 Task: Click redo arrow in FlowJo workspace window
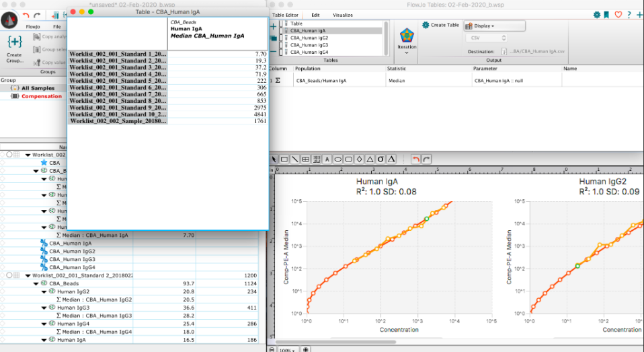tap(37, 15)
